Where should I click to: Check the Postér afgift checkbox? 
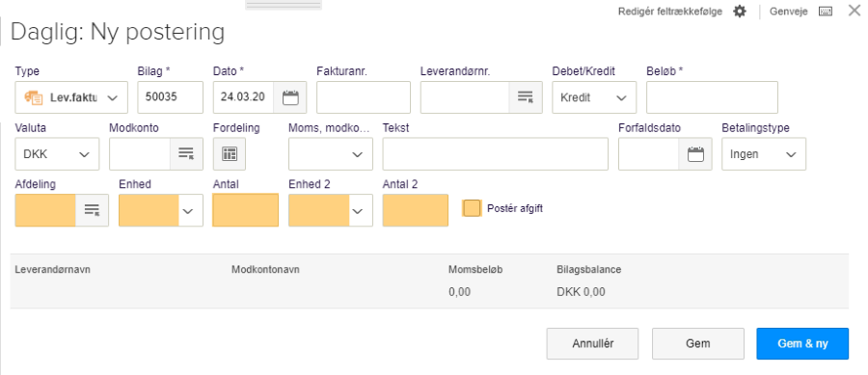[472, 208]
